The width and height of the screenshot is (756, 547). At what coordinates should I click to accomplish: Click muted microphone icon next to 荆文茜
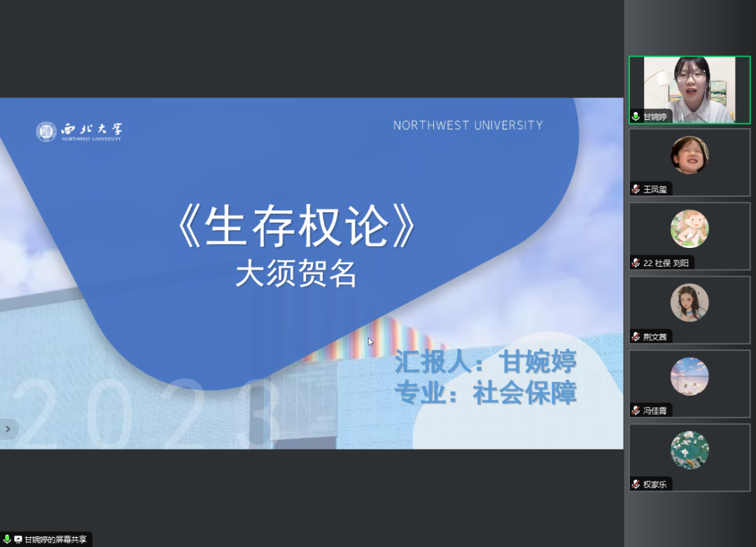pyautogui.click(x=636, y=337)
